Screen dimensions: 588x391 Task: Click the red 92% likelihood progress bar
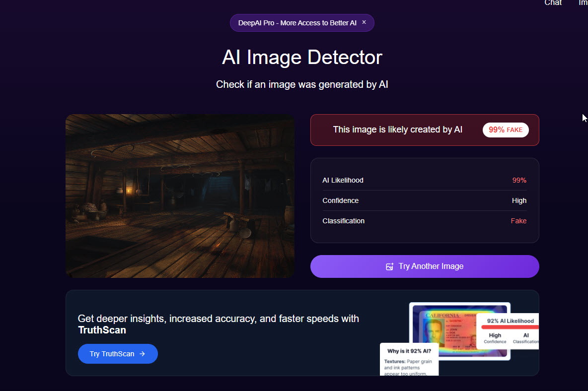pyautogui.click(x=510, y=327)
